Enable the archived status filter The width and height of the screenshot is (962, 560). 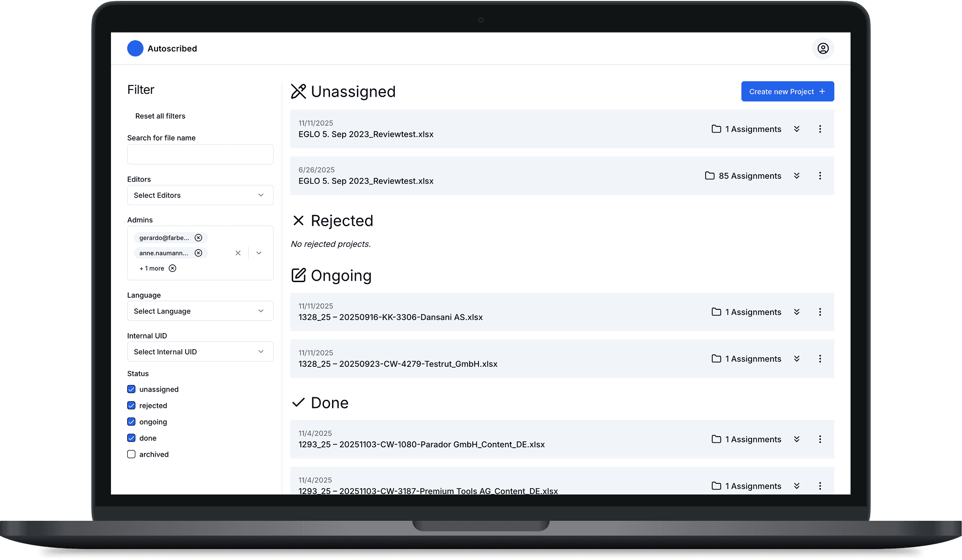pyautogui.click(x=131, y=454)
